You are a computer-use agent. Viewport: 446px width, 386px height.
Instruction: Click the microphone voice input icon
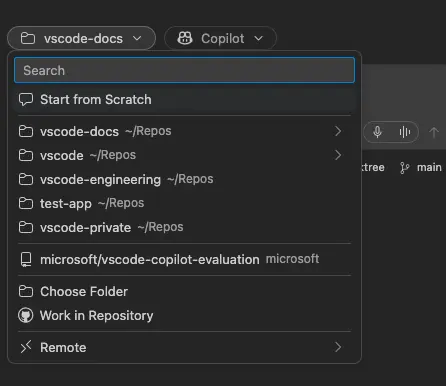click(x=377, y=132)
